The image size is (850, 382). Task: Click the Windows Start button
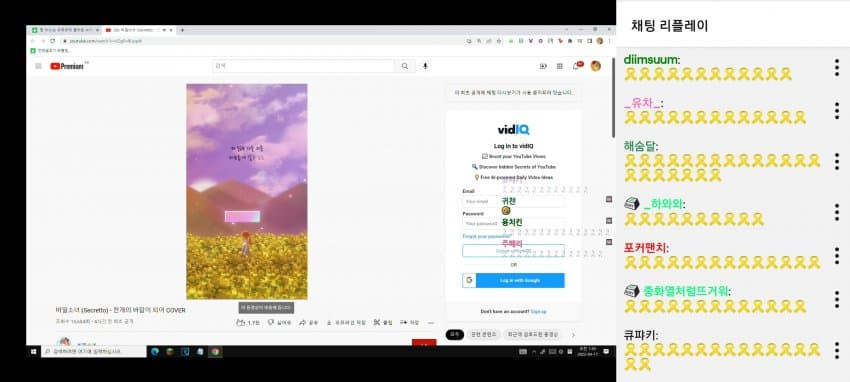click(x=33, y=352)
